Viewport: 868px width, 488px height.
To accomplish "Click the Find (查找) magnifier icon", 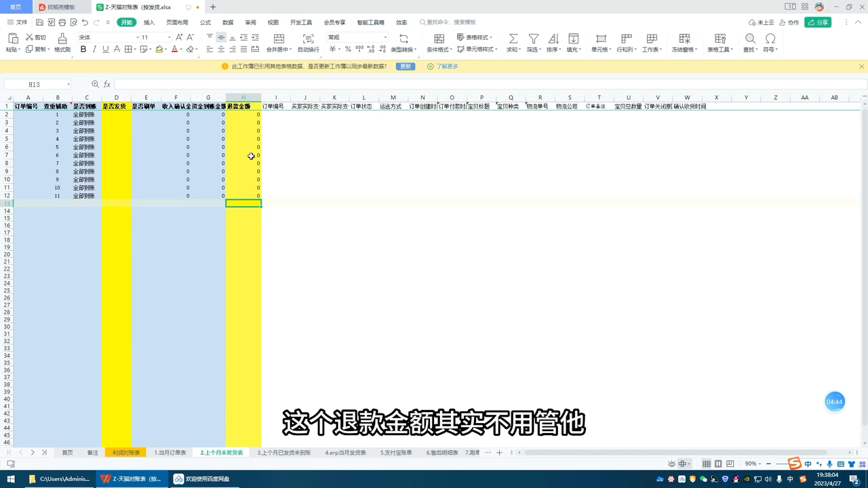I will click(750, 39).
